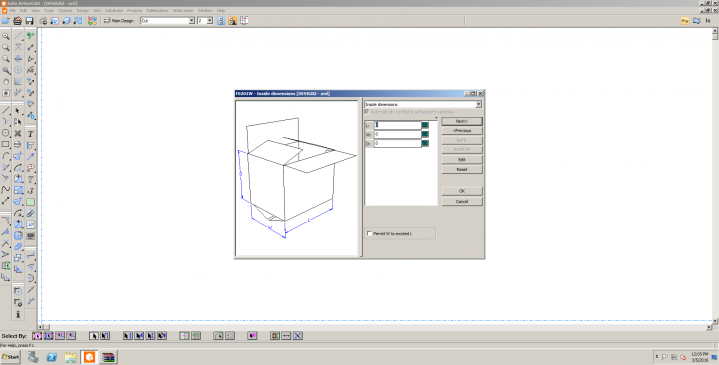This screenshot has height=365, width=719.
Task: Click the Delete (X) tool icon
Action: 18,133
